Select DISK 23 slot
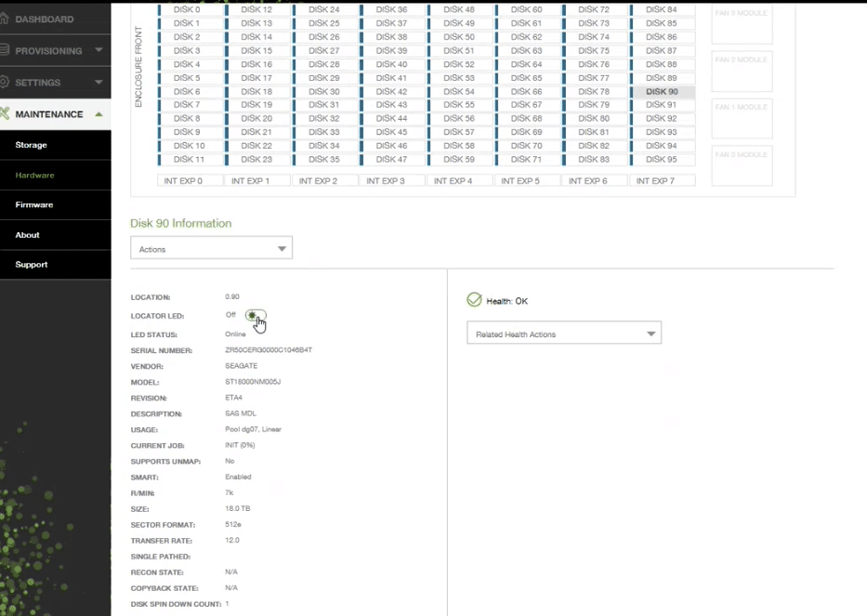This screenshot has width=867, height=616. pos(257,159)
